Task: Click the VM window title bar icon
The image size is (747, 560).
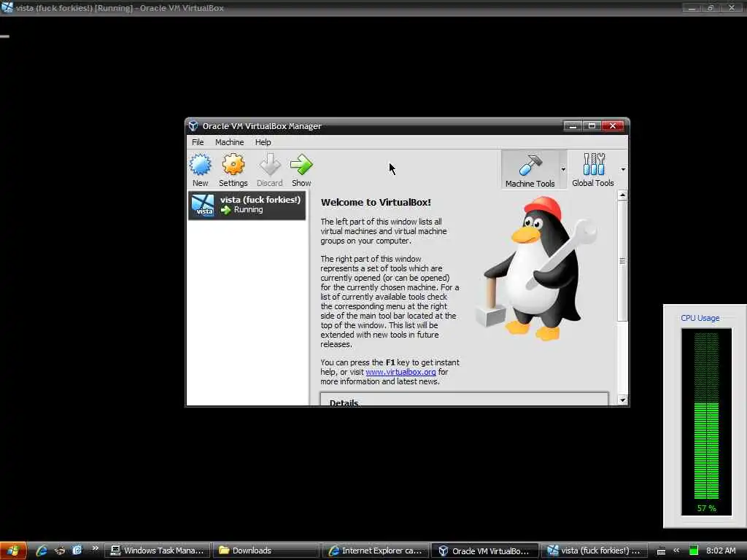Action: 7,7
